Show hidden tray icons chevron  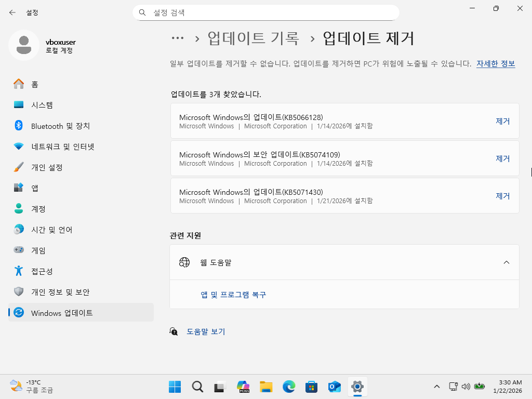(437, 387)
